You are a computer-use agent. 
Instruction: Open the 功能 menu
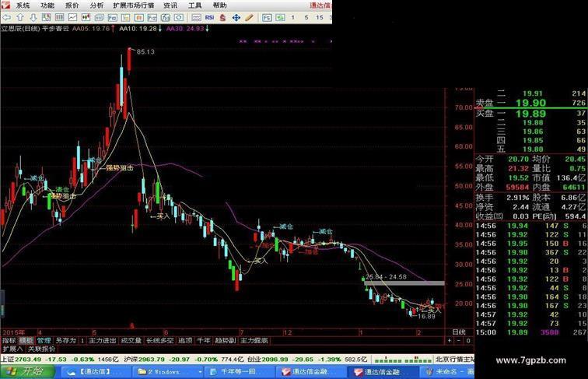[x=47, y=5]
